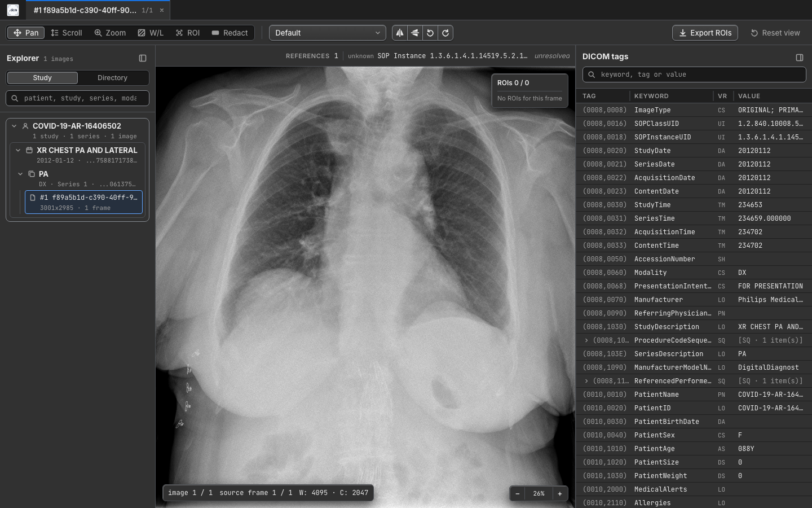Screen dimensions: 812x508
Task: Click the chest X-ray image viewport
Action: 365,287
